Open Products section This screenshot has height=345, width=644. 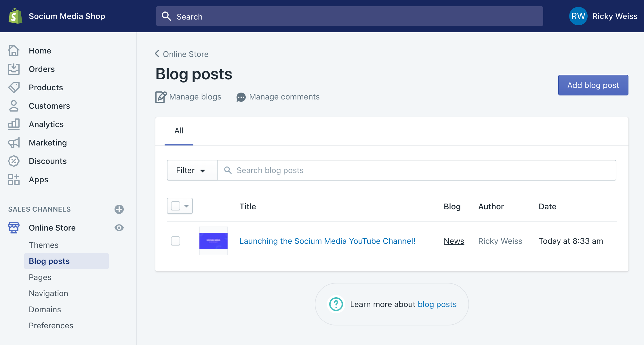pos(46,87)
